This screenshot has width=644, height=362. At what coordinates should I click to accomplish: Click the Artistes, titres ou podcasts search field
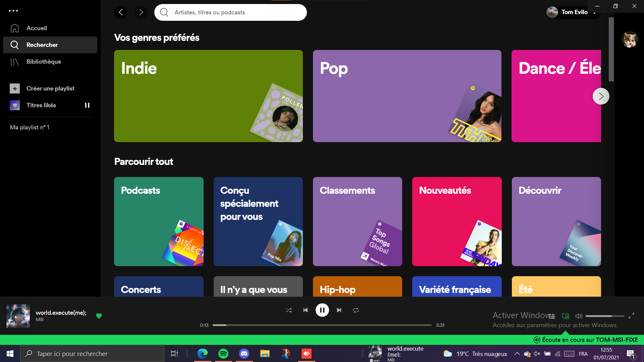pyautogui.click(x=230, y=12)
